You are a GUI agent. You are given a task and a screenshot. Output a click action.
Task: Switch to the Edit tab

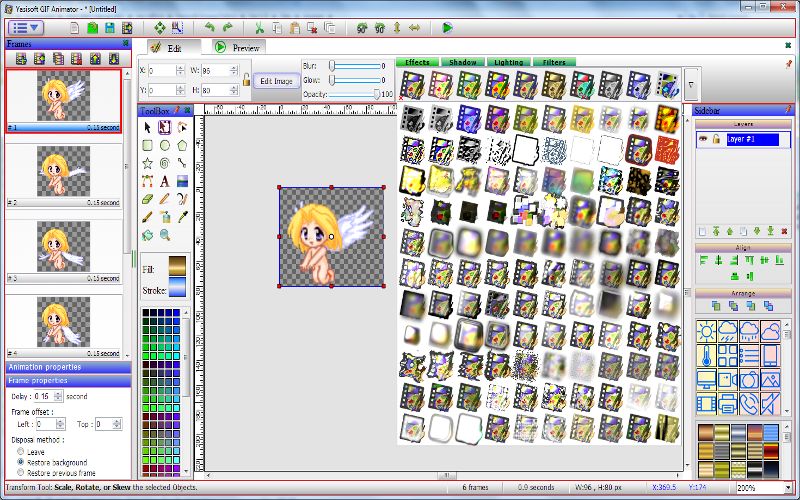point(173,47)
